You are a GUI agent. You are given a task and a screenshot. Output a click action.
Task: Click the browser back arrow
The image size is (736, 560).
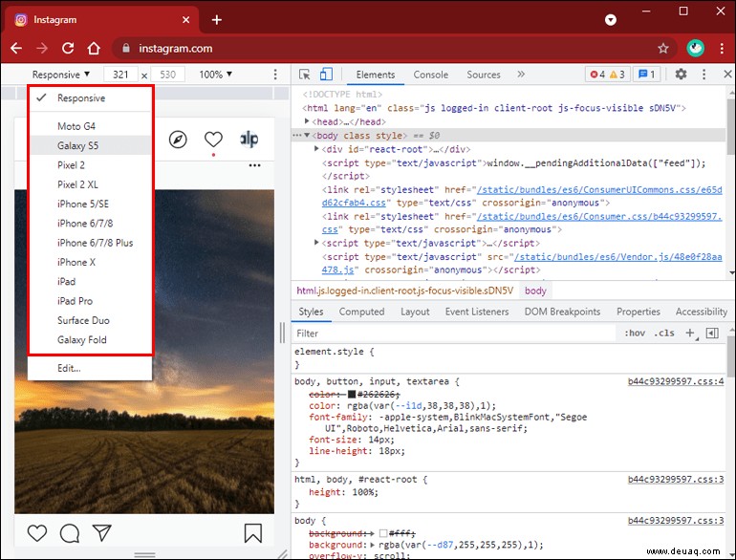coord(16,49)
